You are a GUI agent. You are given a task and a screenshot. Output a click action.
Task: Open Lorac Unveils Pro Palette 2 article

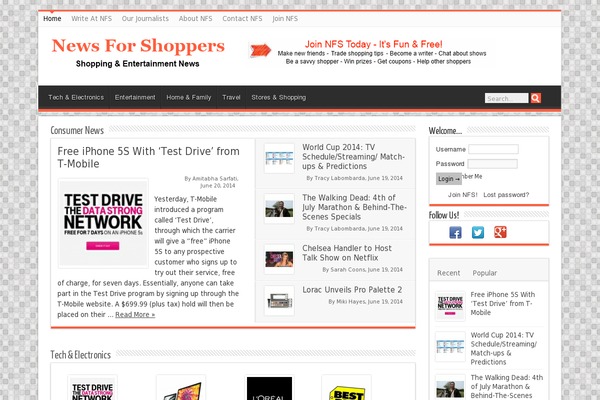coord(352,290)
